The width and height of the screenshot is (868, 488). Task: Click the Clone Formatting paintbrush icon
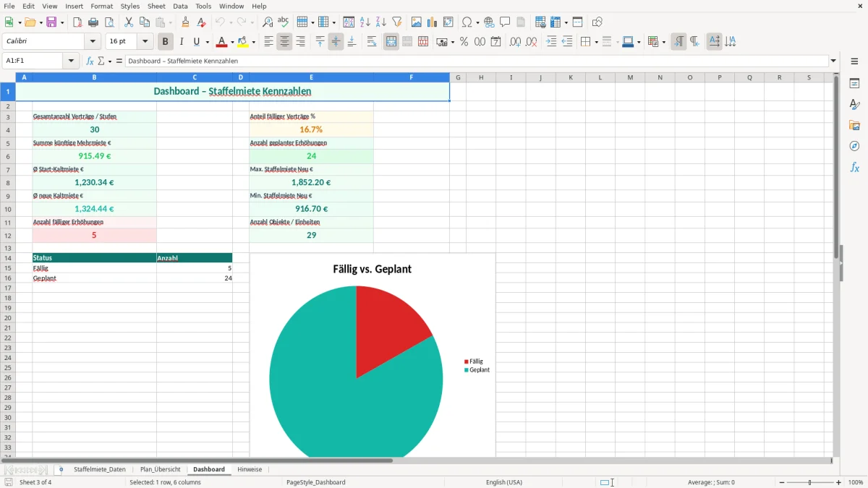186,22
